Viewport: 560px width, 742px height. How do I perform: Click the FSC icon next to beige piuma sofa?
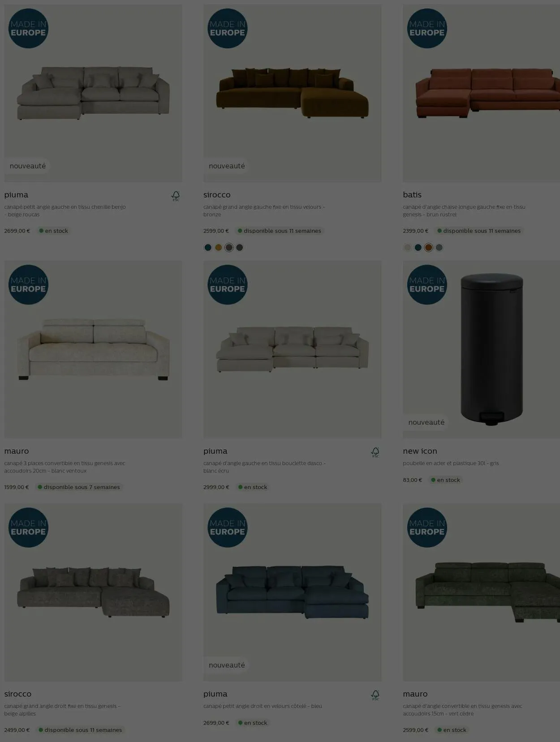(176, 196)
